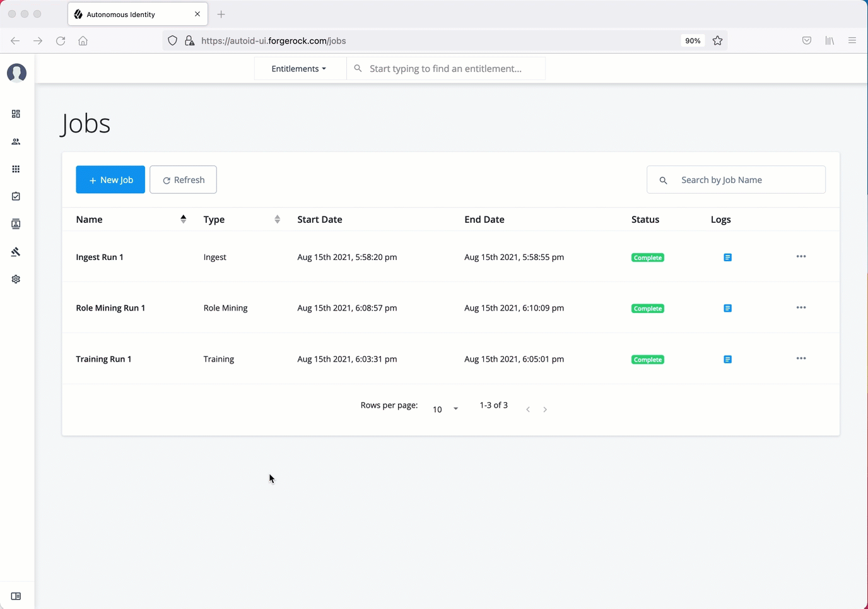The width and height of the screenshot is (868, 609).
Task: Open the rows per page selector
Action: [445, 410]
